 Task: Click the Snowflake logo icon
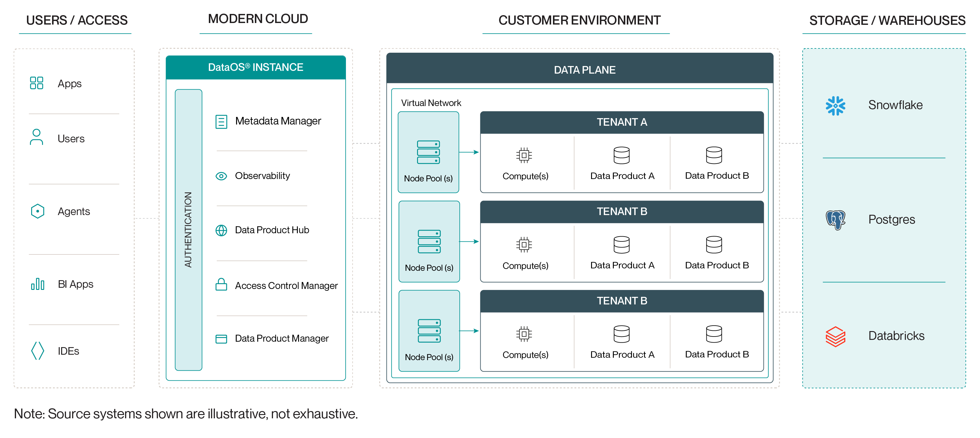click(x=835, y=105)
